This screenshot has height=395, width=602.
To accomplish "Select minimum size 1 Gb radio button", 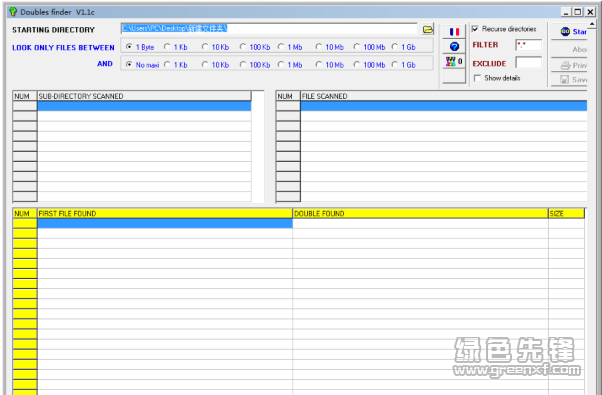I will (395, 47).
